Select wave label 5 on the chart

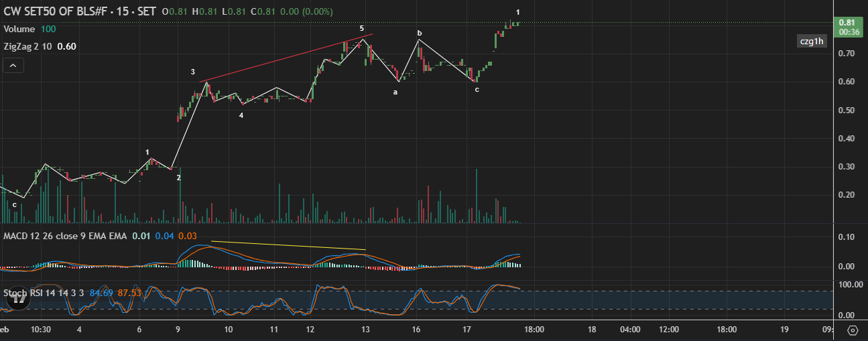point(361,29)
